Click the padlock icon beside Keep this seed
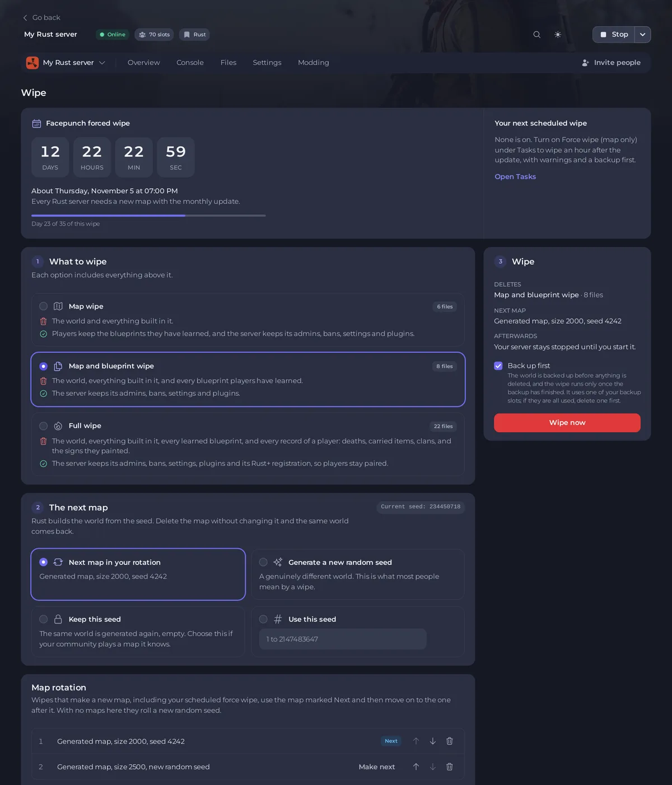The width and height of the screenshot is (672, 785). [x=58, y=619]
